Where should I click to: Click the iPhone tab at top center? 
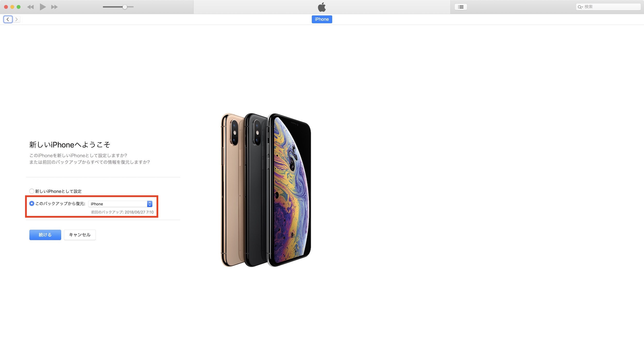pos(321,19)
